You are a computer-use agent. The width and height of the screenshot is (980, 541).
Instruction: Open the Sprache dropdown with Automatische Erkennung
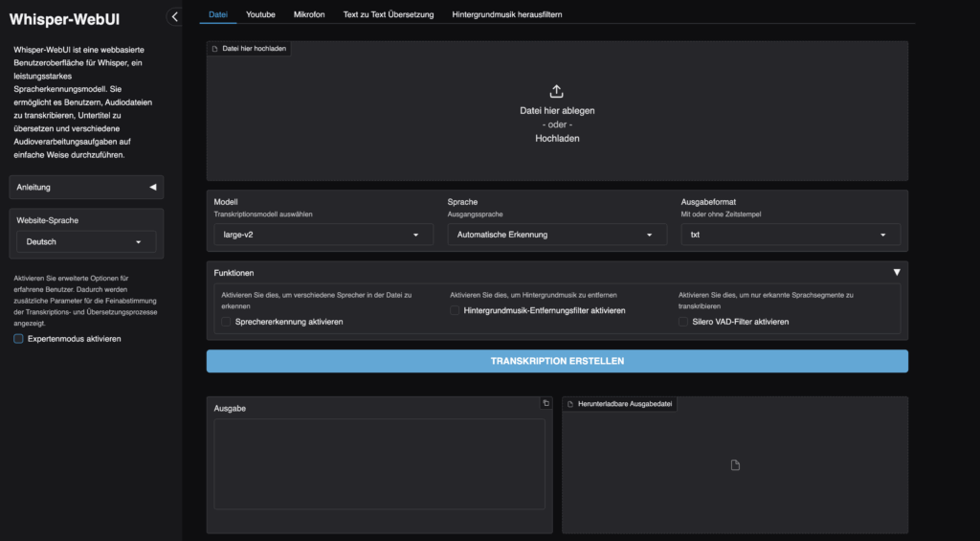pyautogui.click(x=556, y=235)
